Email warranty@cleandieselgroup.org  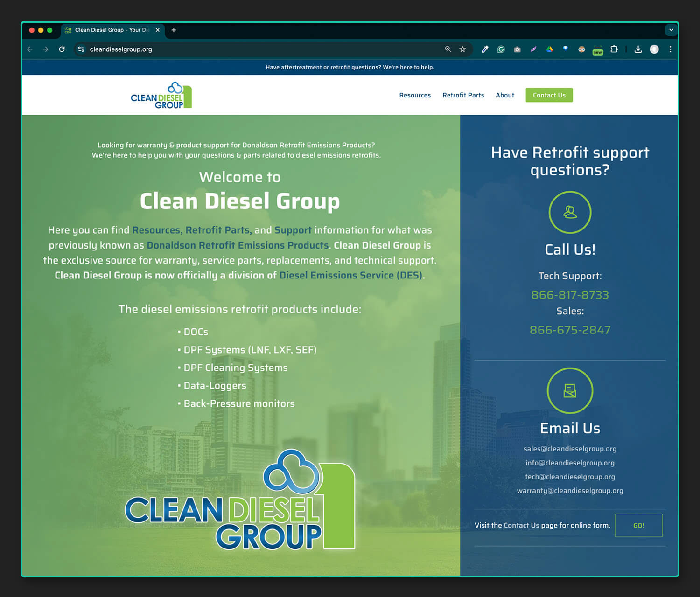click(570, 491)
